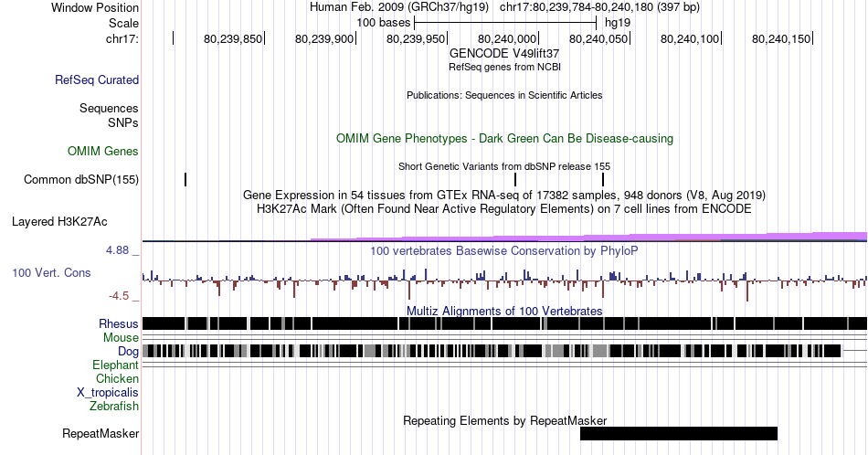Image resolution: width=868 pixels, height=455 pixels.
Task: Click the Dog alignment bar
Action: pyautogui.click(x=492, y=351)
